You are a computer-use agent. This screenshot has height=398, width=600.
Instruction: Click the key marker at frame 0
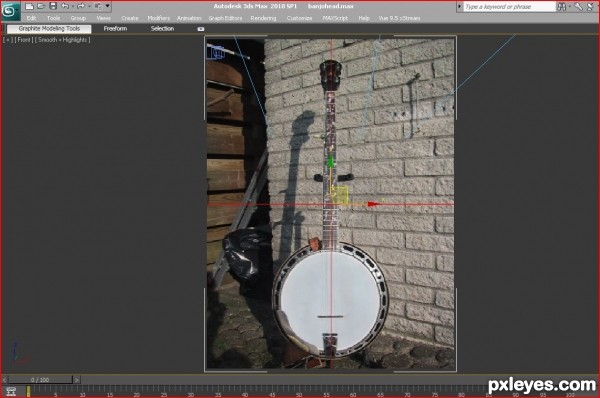pyautogui.click(x=28, y=391)
